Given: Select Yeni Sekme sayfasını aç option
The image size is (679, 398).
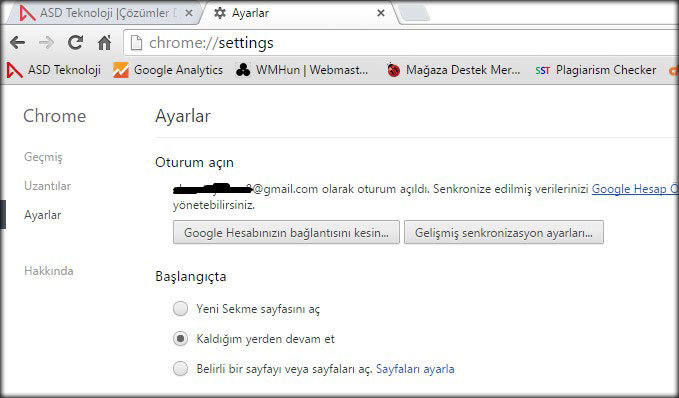Looking at the screenshot, I should click(180, 309).
